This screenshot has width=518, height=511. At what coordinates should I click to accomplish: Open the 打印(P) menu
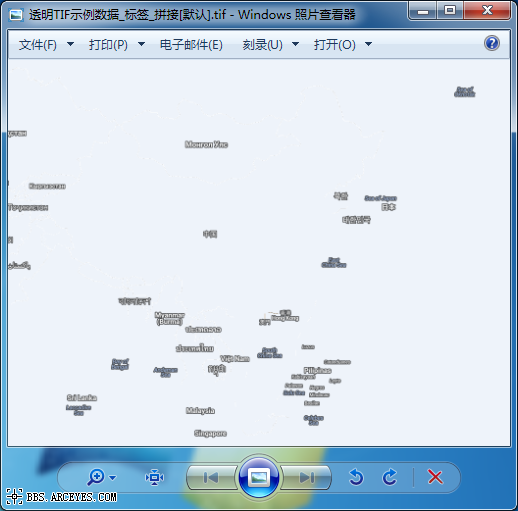[x=108, y=45]
